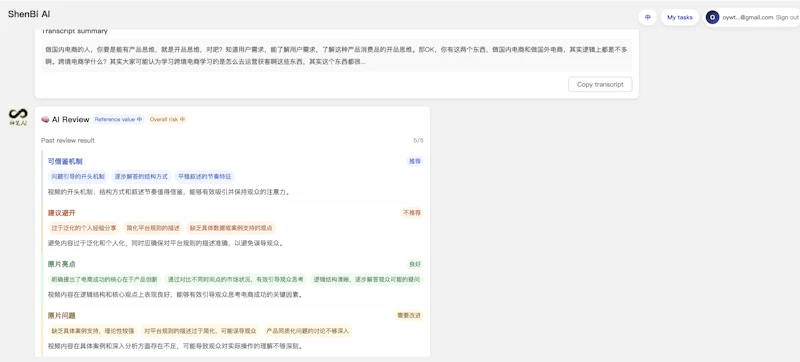800x362 pixels.
Task: Click the ShenBi infinity logo avatar
Action: click(x=18, y=117)
